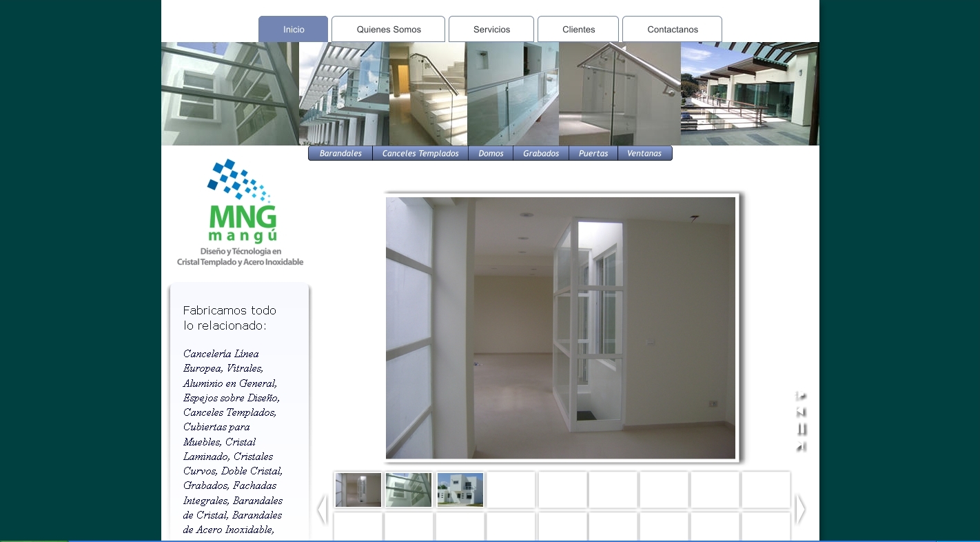Open the Barandales category
This screenshot has width=980, height=542.
[x=340, y=154]
